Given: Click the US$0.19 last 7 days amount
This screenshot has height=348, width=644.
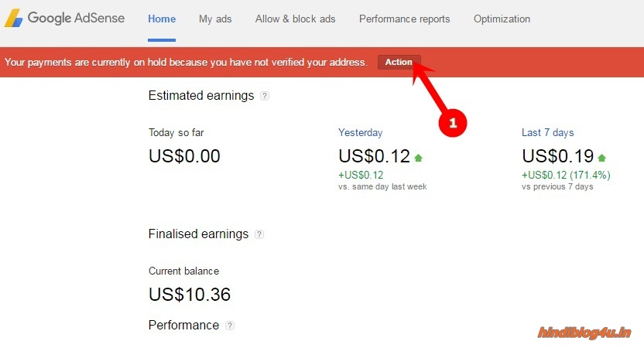Looking at the screenshot, I should pyautogui.click(x=558, y=156).
